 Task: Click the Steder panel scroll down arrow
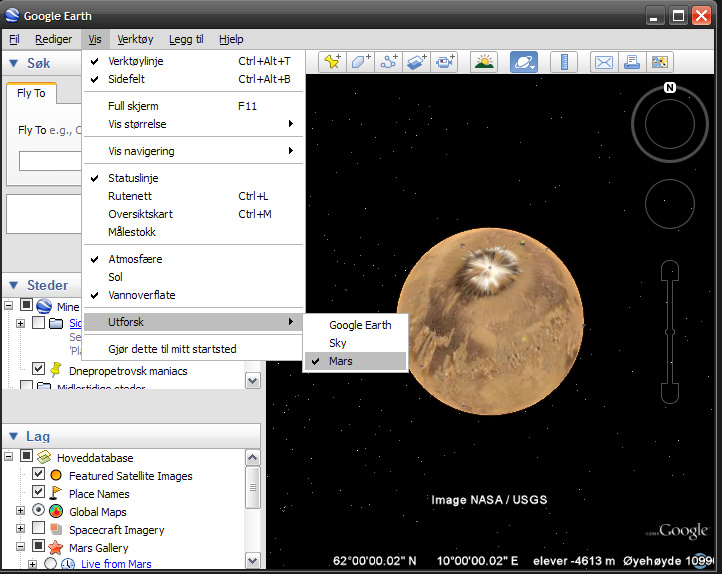pos(253,381)
